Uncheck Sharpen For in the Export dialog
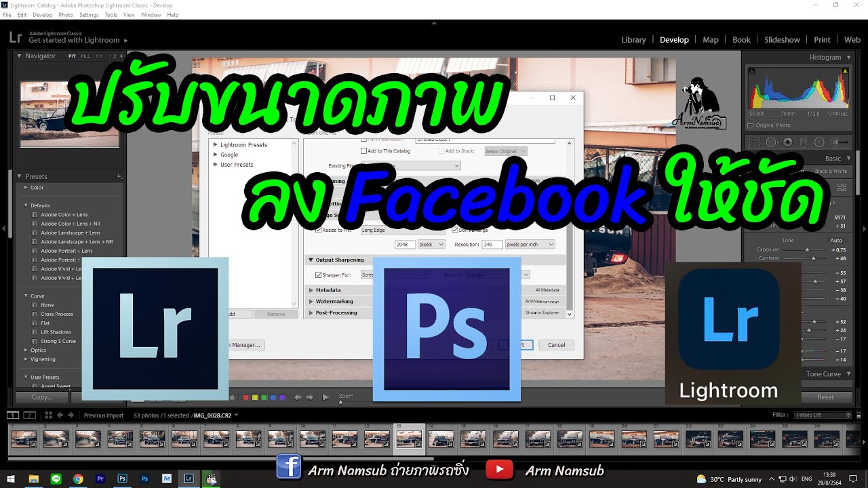This screenshot has width=868, height=488. tap(318, 275)
